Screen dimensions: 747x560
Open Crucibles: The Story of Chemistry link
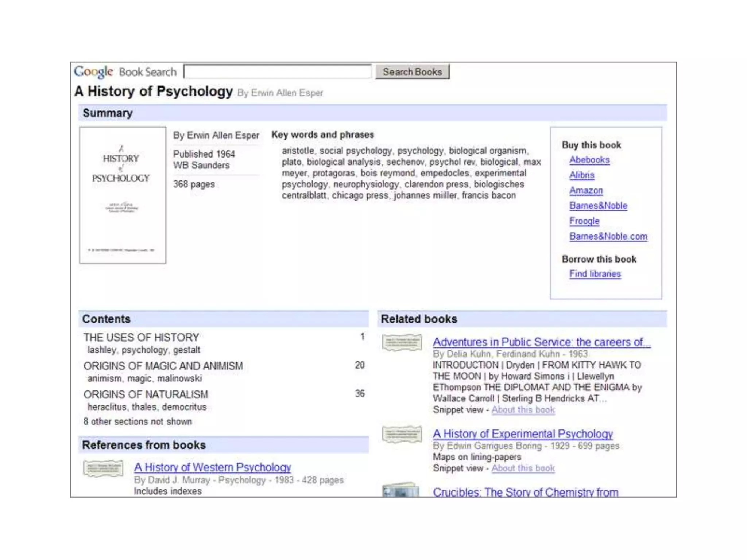[525, 492]
